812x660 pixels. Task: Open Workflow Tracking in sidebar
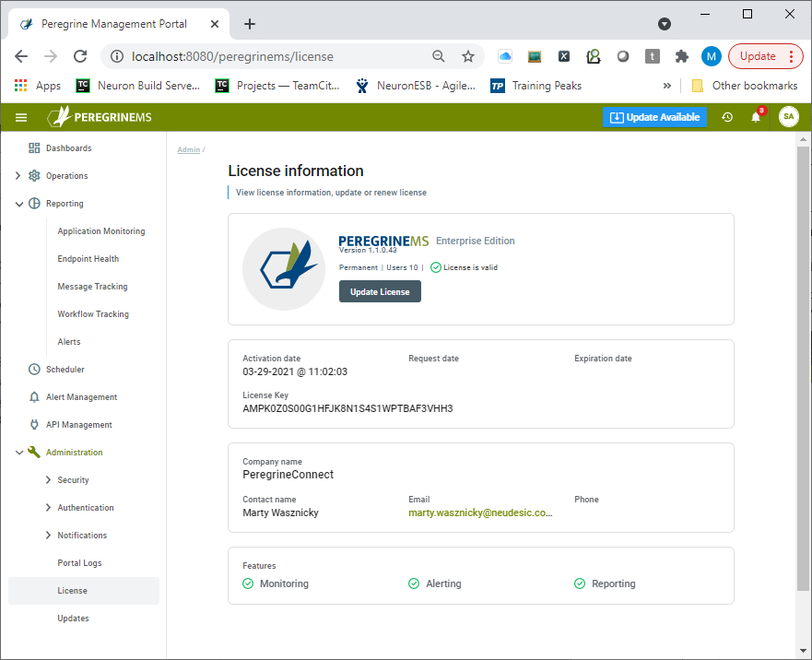93,314
